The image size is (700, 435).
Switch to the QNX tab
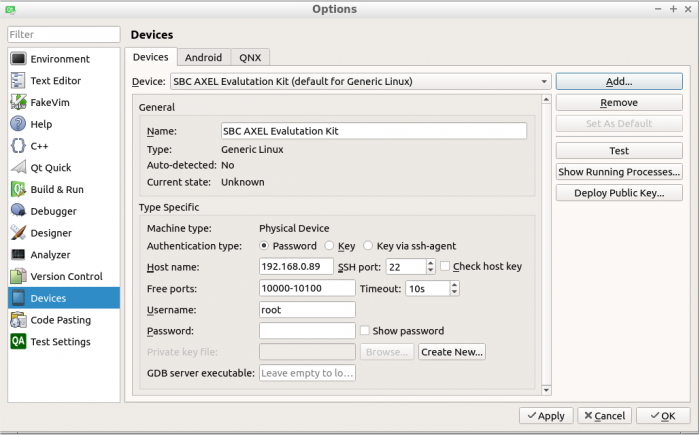click(249, 58)
